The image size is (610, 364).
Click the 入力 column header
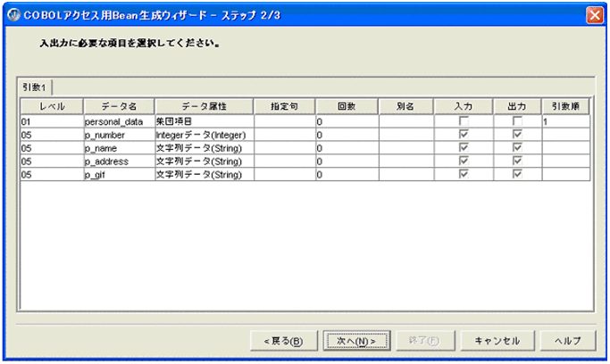coord(464,106)
